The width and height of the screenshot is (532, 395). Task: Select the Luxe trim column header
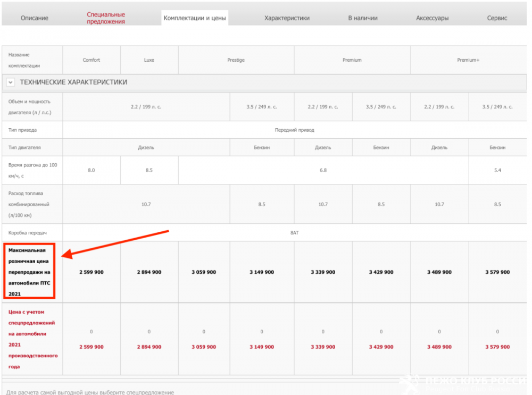click(x=149, y=60)
